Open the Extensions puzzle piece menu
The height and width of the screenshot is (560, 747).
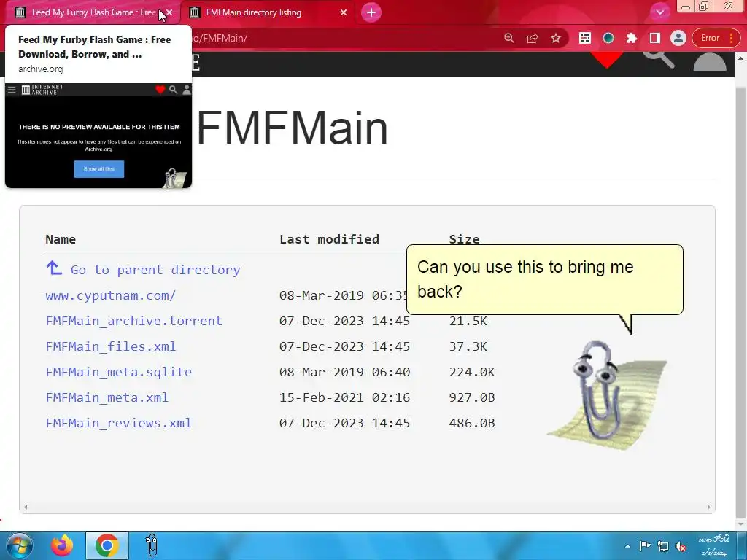pos(632,38)
